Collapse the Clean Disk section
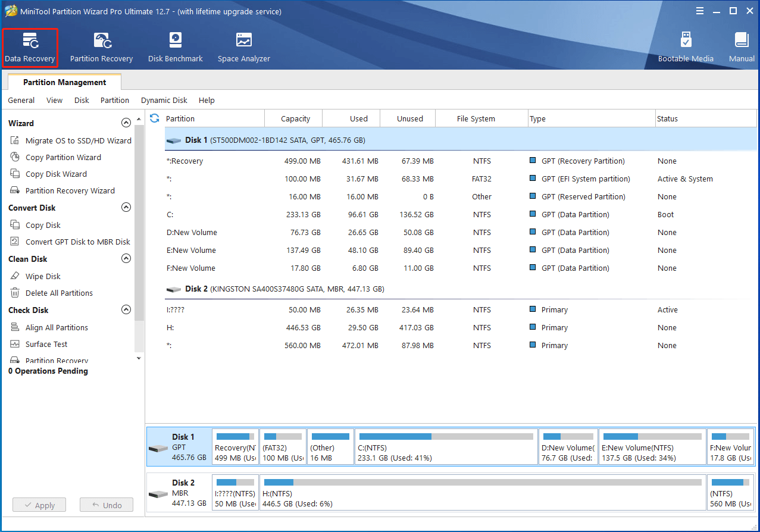Viewport: 760px width, 532px height. pyautogui.click(x=126, y=259)
